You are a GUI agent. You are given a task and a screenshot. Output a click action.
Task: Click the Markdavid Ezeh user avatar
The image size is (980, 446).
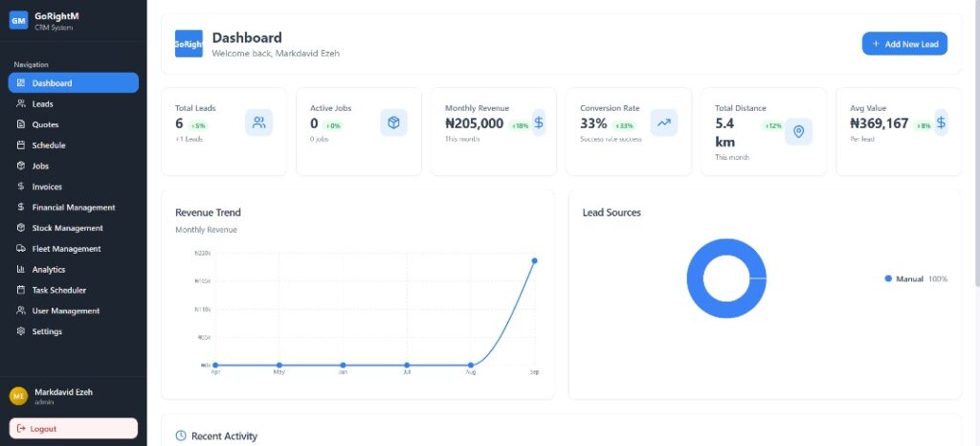pyautogui.click(x=18, y=396)
